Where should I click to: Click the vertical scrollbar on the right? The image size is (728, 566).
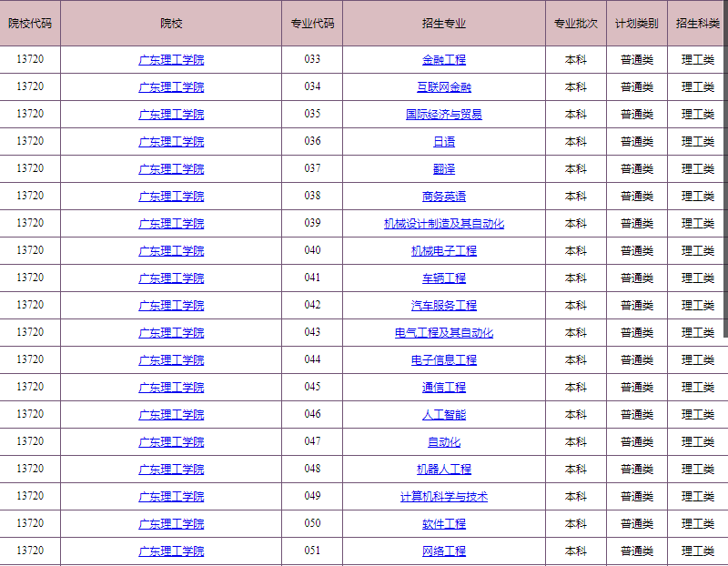pyautogui.click(x=725, y=169)
